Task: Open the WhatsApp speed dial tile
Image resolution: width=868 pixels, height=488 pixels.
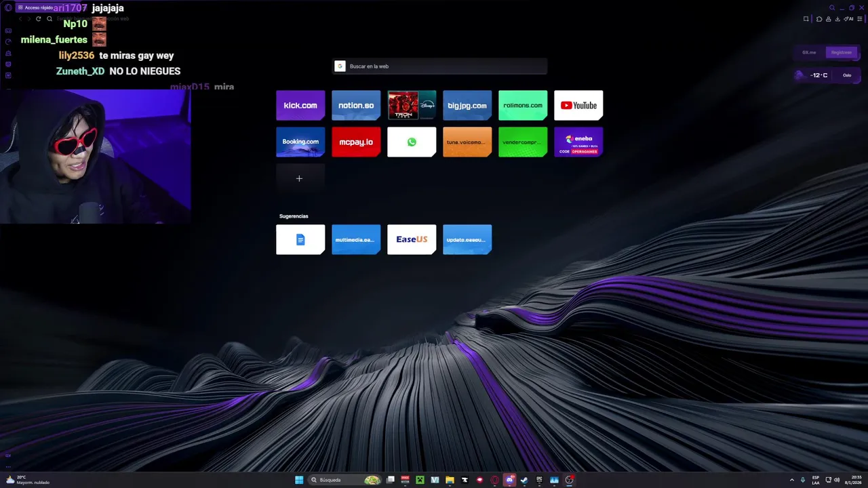Action: point(412,142)
